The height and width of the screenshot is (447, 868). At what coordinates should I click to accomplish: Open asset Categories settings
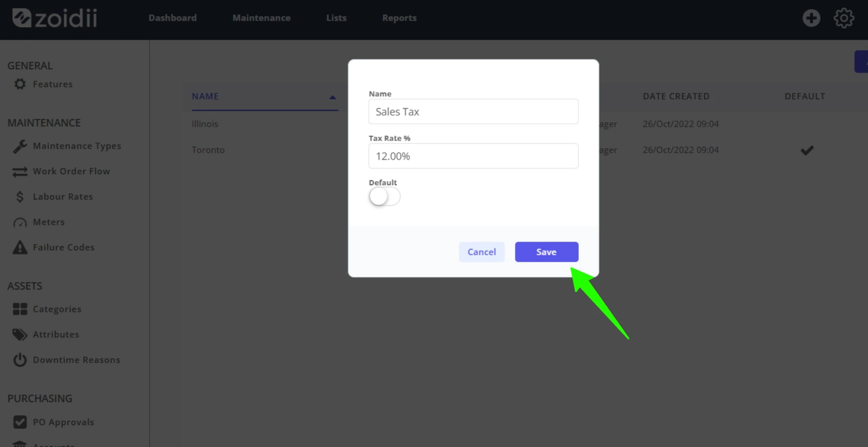tap(57, 309)
